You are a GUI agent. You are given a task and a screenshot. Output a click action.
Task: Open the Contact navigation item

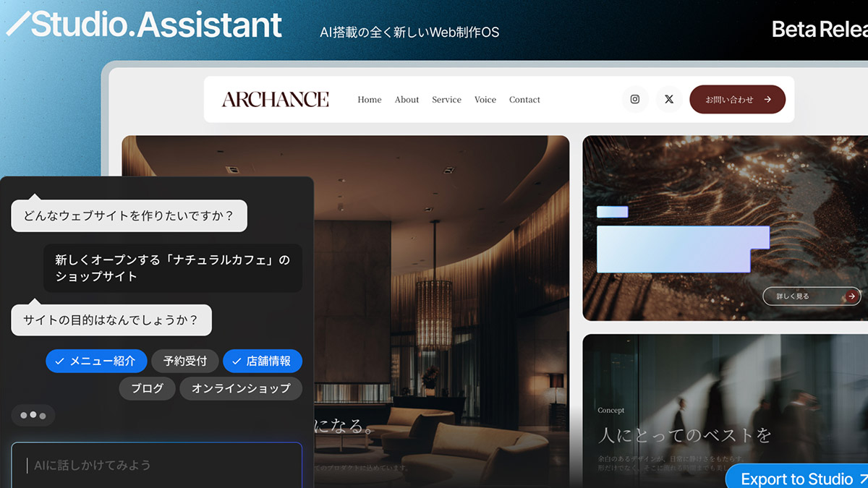coord(524,99)
